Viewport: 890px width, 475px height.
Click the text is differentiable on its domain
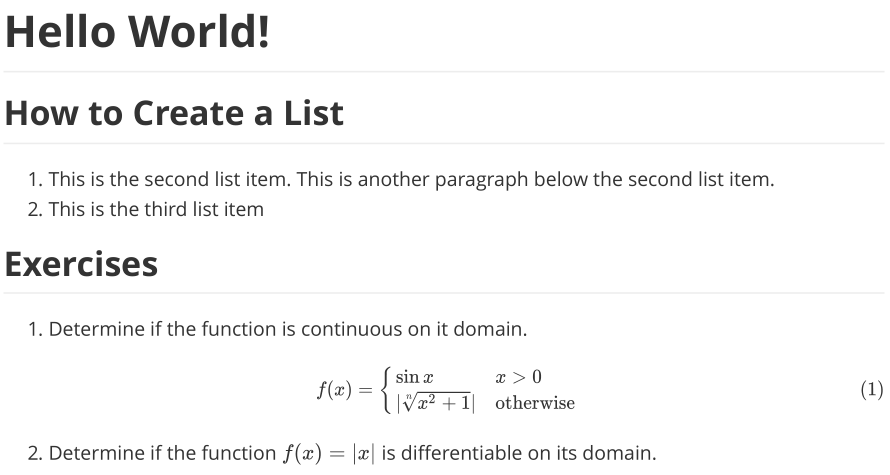pyautogui.click(x=519, y=453)
